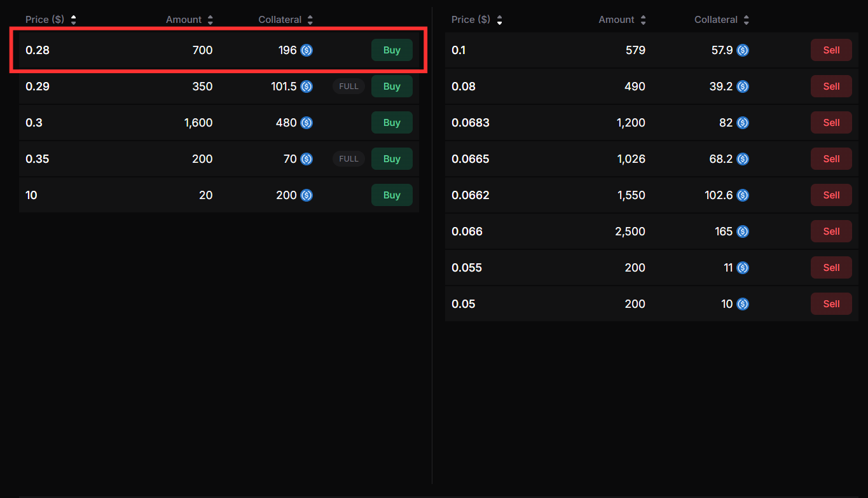Viewport: 868px width, 498px height.
Task: Sell into the 0.066 price order
Action: pos(831,232)
